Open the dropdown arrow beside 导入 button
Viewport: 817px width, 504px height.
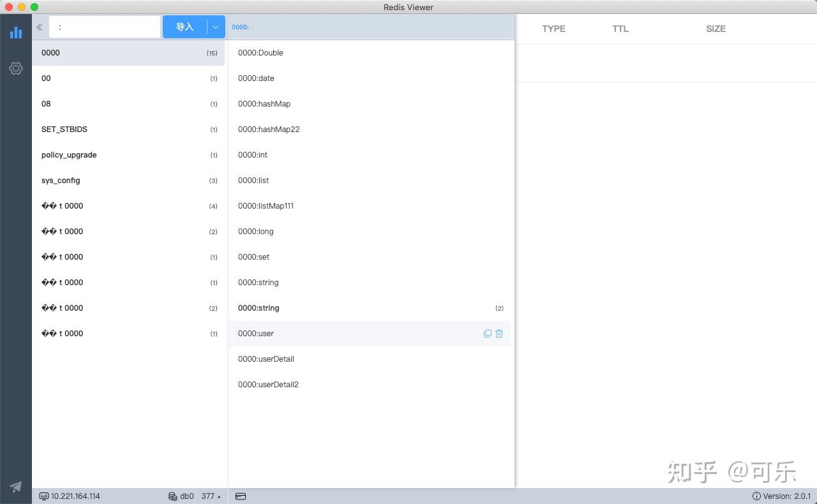215,27
